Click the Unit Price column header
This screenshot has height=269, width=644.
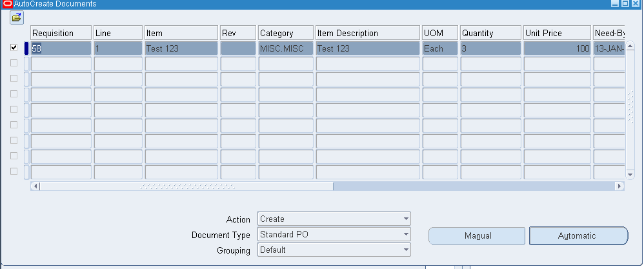558,33
